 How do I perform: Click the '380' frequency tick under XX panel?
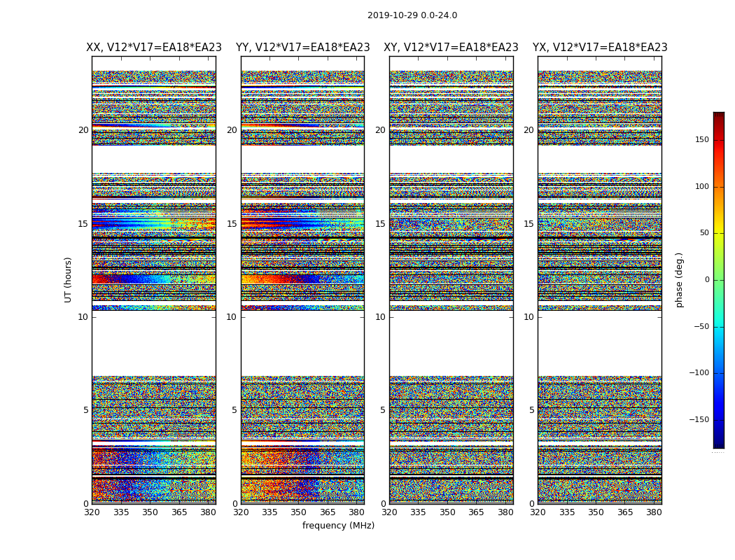pyautogui.click(x=208, y=512)
